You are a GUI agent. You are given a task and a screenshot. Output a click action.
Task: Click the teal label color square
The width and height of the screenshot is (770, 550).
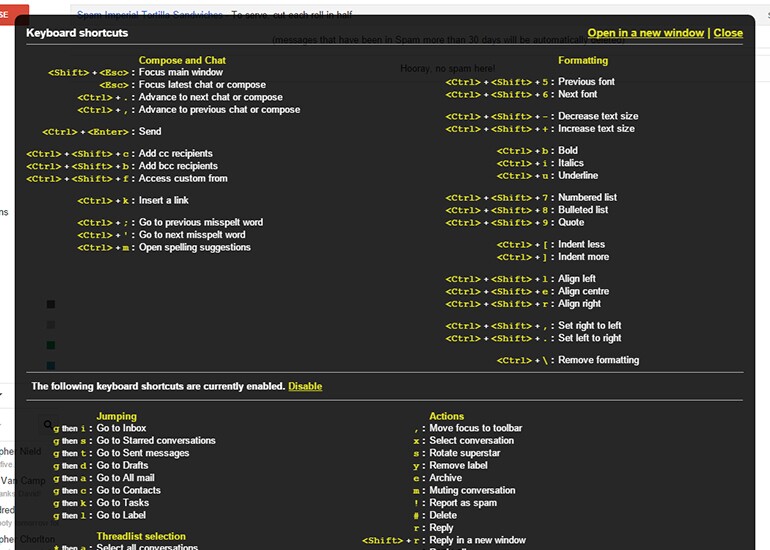coord(51,365)
